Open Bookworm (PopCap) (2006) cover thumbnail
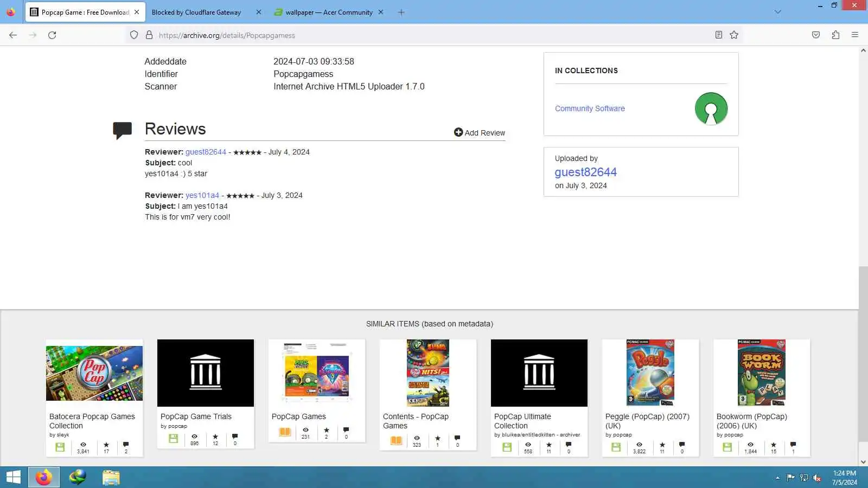The image size is (868, 488). point(762,373)
